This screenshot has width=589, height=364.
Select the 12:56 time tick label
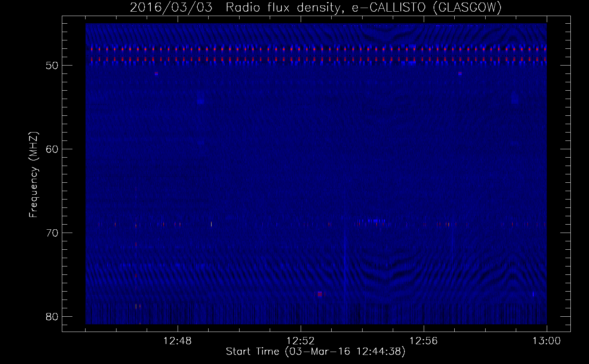click(x=424, y=341)
